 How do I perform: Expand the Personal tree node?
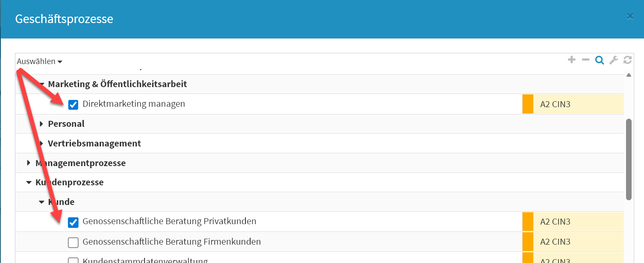(41, 124)
